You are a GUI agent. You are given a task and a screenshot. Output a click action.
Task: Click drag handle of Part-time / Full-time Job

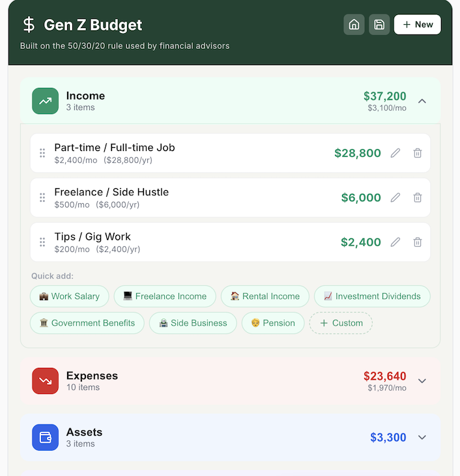(42, 153)
